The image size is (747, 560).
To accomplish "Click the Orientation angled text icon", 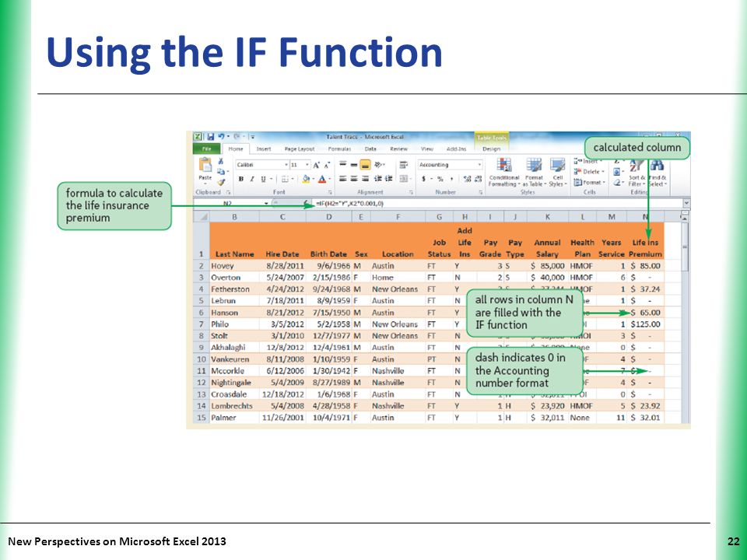I will click(x=378, y=165).
